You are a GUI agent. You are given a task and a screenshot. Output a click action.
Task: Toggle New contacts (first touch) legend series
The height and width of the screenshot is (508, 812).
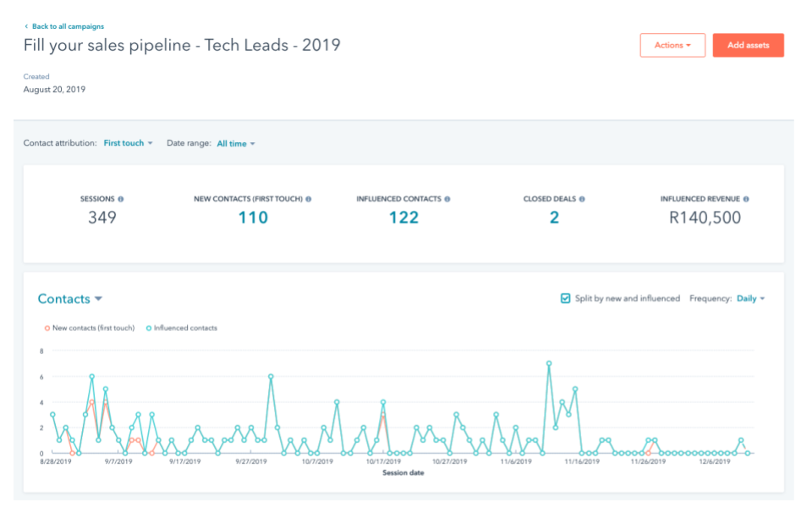(x=90, y=329)
